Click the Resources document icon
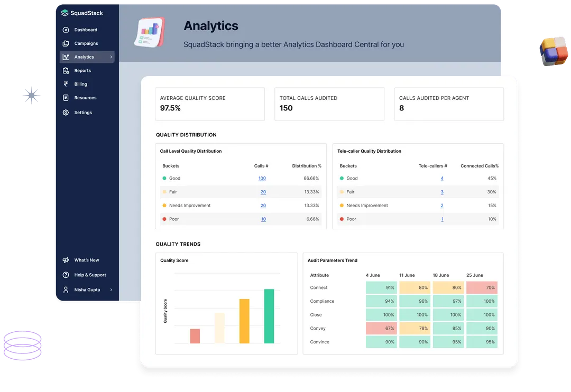Image resolution: width=571 pixels, height=392 pixels. point(66,98)
